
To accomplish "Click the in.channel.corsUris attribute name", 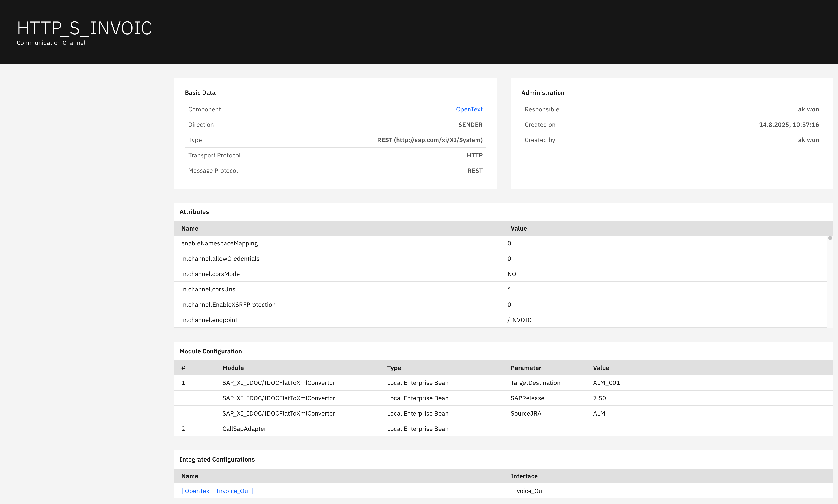I will click(208, 289).
